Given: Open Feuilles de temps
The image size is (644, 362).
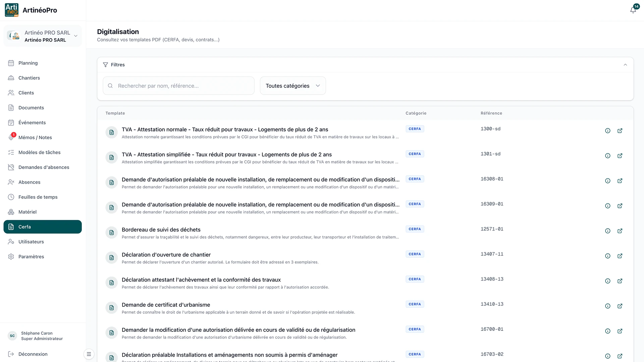Looking at the screenshot, I should point(43,197).
